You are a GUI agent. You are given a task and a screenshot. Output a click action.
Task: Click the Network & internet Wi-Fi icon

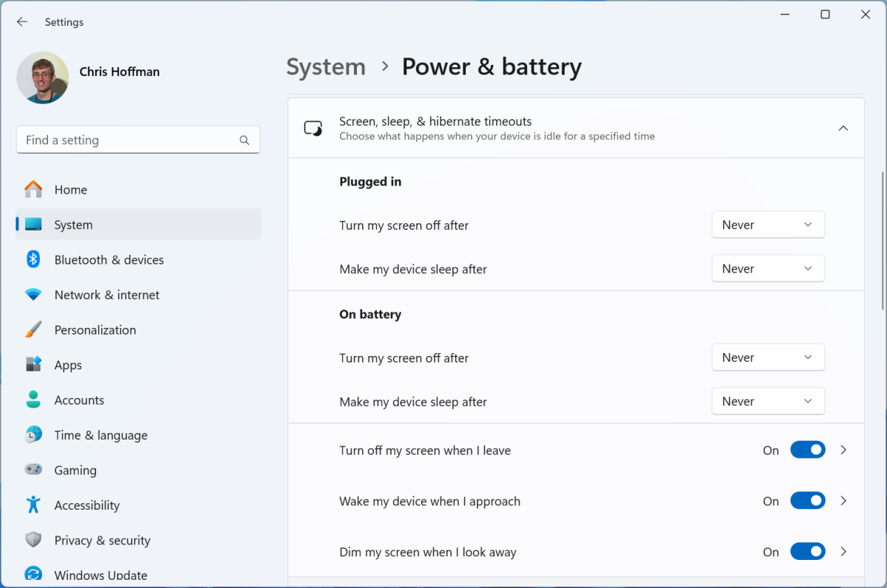coord(33,295)
